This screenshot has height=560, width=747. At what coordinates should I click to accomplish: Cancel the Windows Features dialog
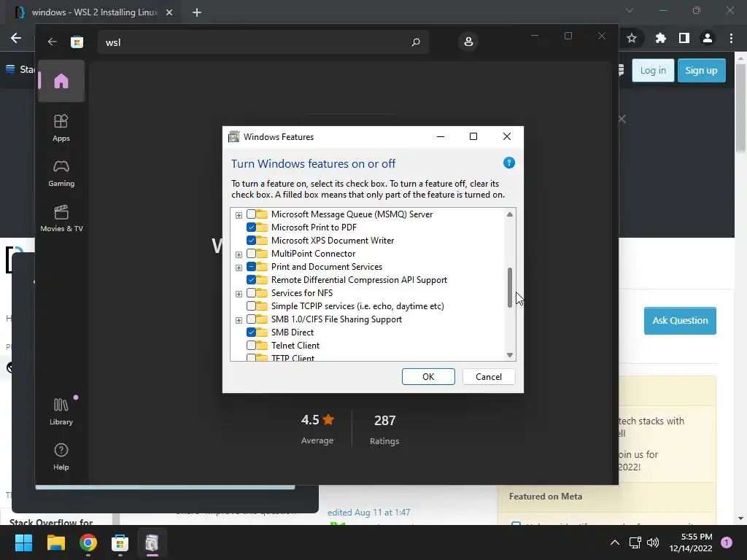pos(489,377)
